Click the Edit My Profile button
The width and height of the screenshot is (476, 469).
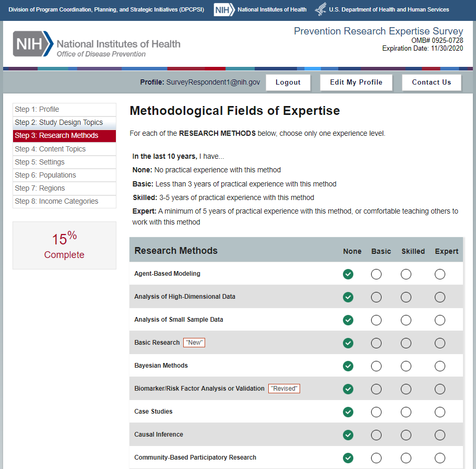(356, 83)
